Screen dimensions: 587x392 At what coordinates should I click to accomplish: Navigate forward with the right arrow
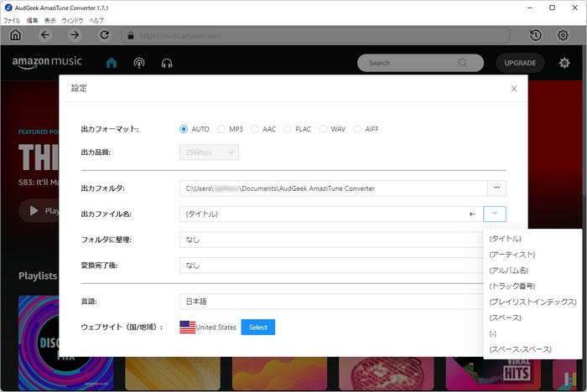pos(75,35)
